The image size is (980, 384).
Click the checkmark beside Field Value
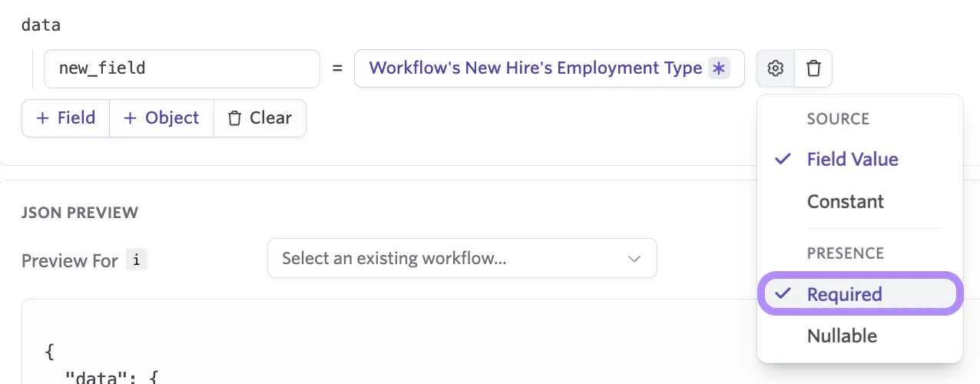click(783, 160)
